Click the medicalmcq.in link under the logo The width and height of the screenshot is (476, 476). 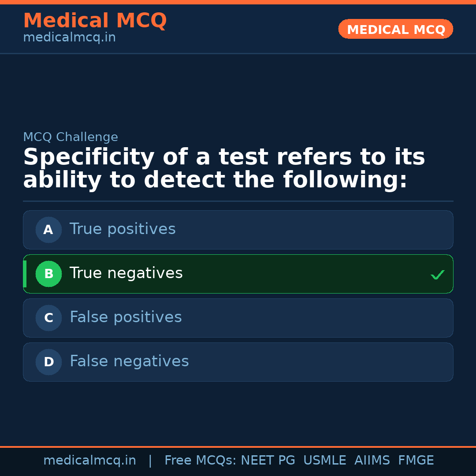69,37
